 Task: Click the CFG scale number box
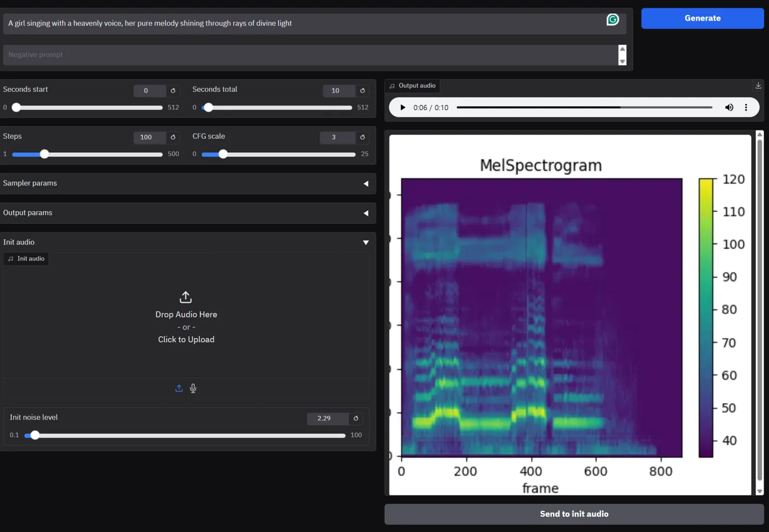pos(337,137)
